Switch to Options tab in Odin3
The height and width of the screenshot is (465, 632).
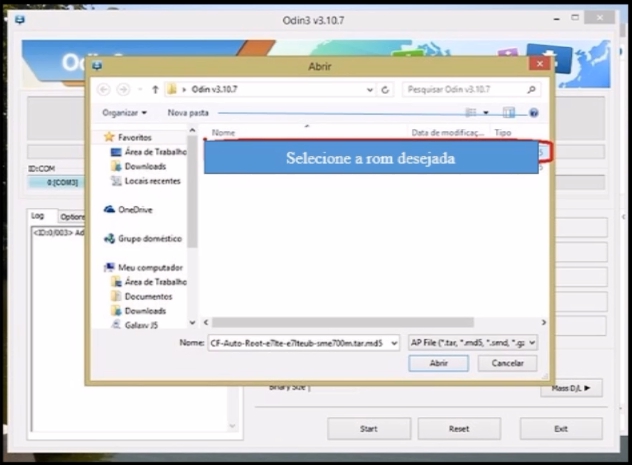coord(73,217)
